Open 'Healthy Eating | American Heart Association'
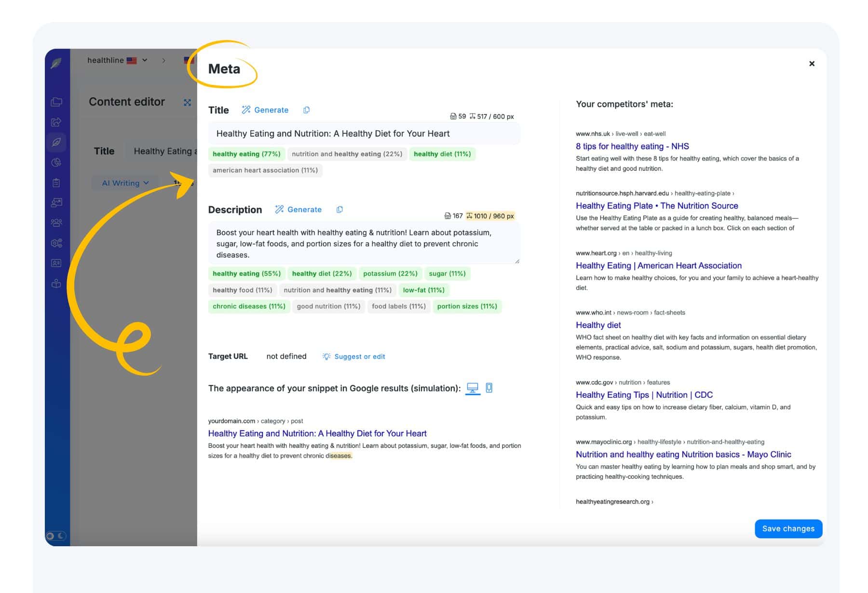The image size is (868, 593). pos(659,266)
